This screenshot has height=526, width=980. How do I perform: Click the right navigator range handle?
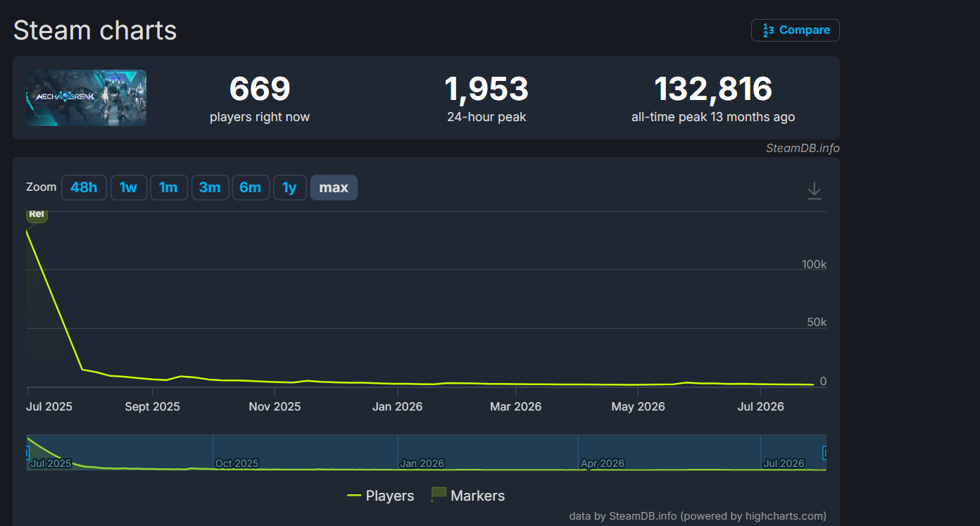824,452
